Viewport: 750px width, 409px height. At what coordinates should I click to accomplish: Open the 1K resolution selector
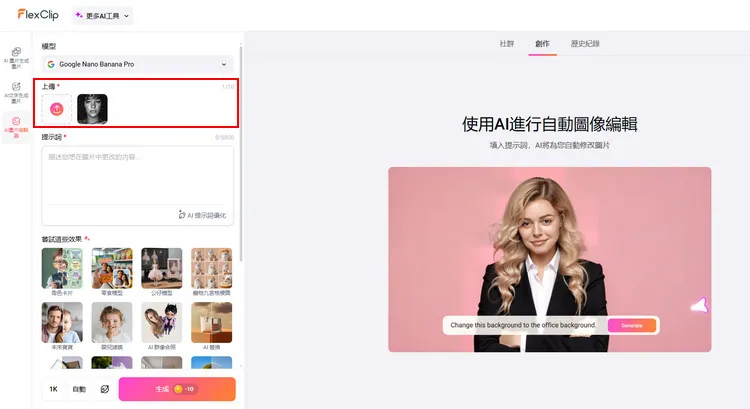pyautogui.click(x=53, y=389)
